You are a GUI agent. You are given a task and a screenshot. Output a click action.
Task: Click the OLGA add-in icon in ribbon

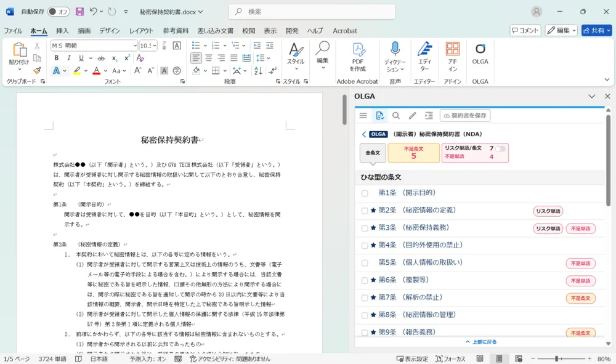(x=480, y=54)
